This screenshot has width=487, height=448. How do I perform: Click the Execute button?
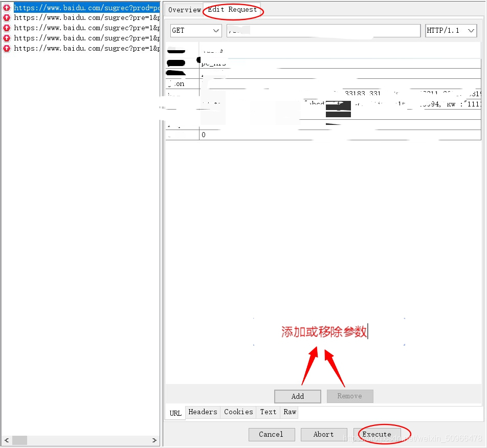377,434
